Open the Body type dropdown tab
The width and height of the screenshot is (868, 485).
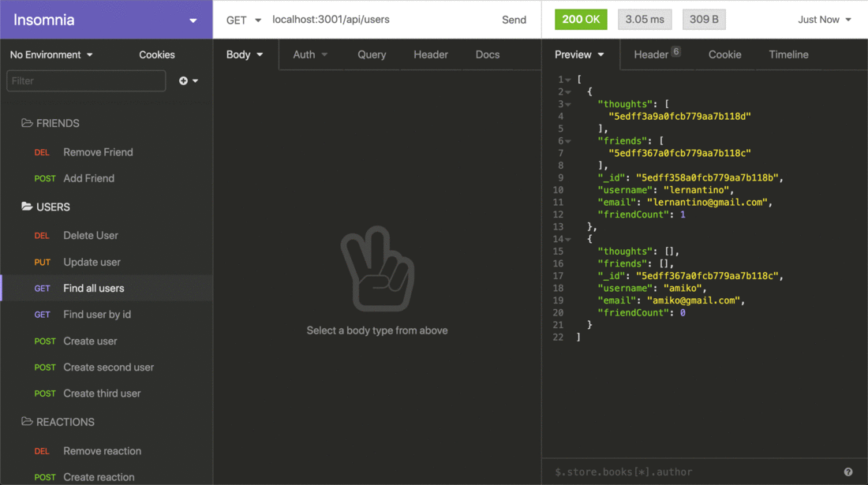coord(245,54)
